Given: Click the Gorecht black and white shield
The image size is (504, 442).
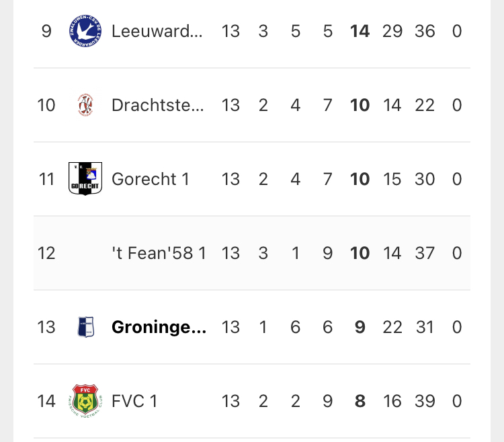Looking at the screenshot, I should click(x=85, y=179).
